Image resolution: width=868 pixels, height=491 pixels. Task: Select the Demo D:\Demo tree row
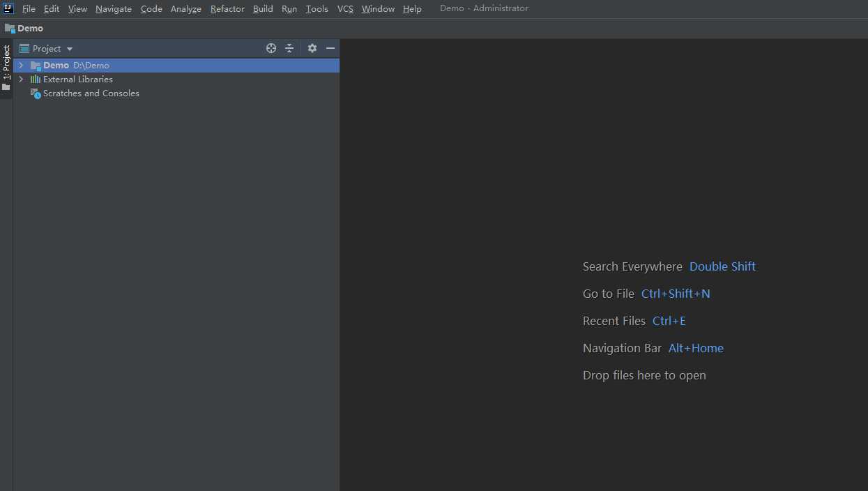coord(176,65)
